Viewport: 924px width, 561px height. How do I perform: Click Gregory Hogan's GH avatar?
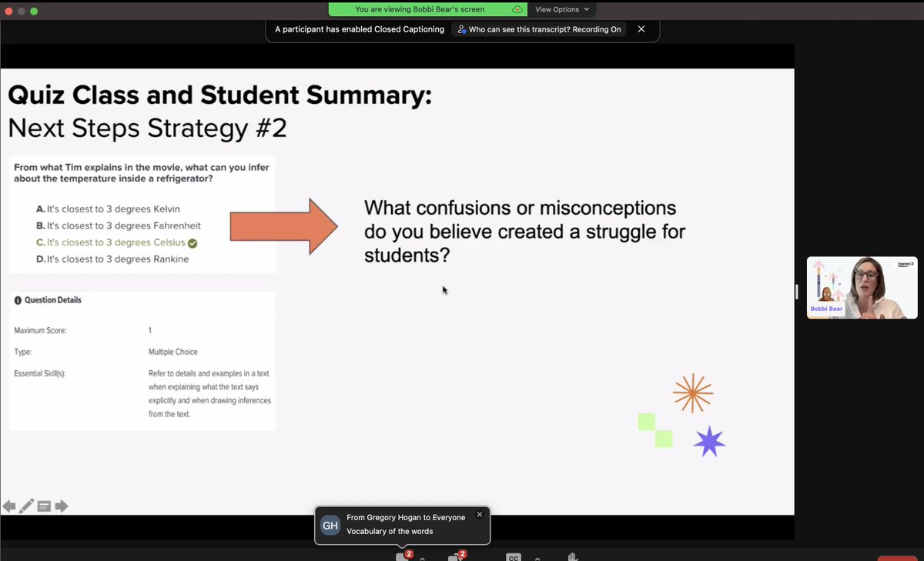click(x=330, y=526)
